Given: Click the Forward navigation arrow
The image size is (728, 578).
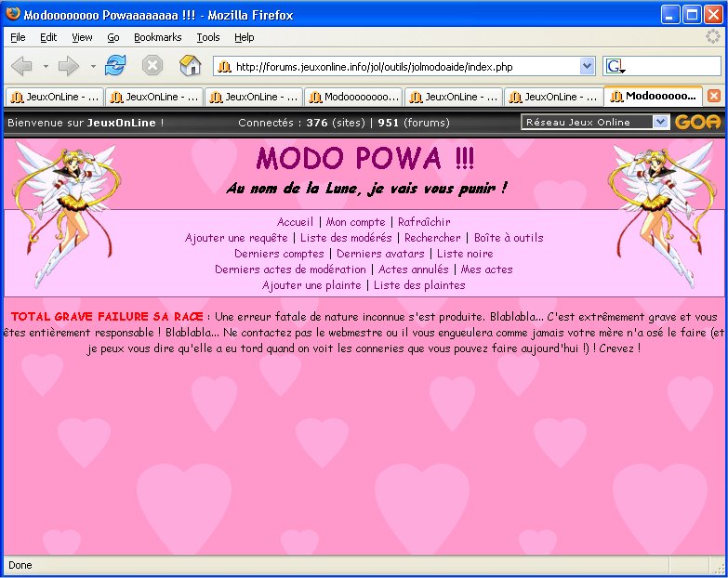Looking at the screenshot, I should [69, 66].
